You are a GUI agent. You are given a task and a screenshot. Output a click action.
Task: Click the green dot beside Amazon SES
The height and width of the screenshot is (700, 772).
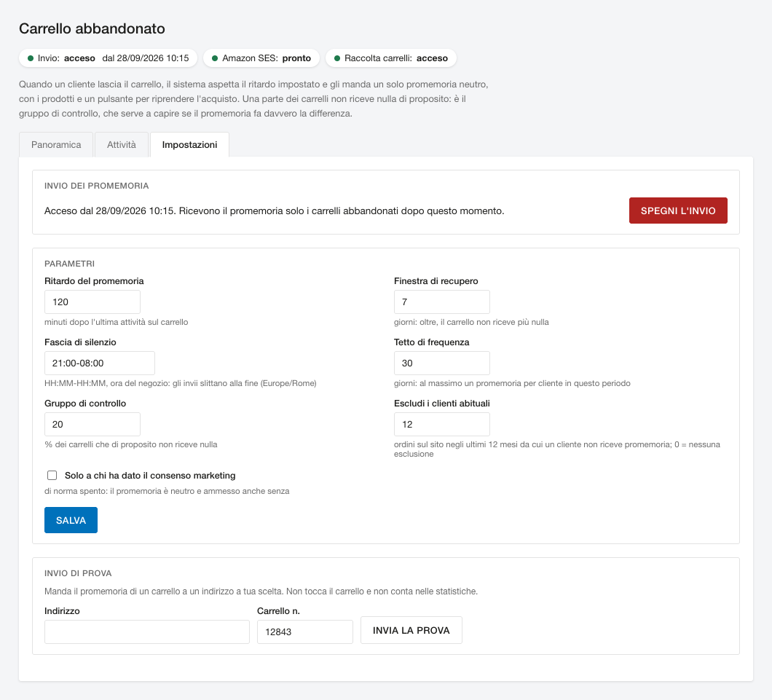click(x=215, y=58)
